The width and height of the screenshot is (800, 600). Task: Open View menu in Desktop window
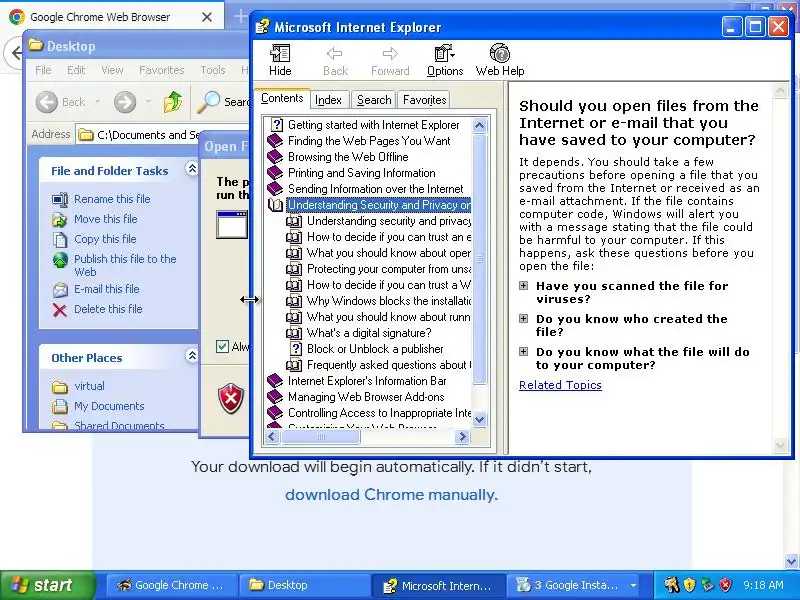(x=112, y=70)
